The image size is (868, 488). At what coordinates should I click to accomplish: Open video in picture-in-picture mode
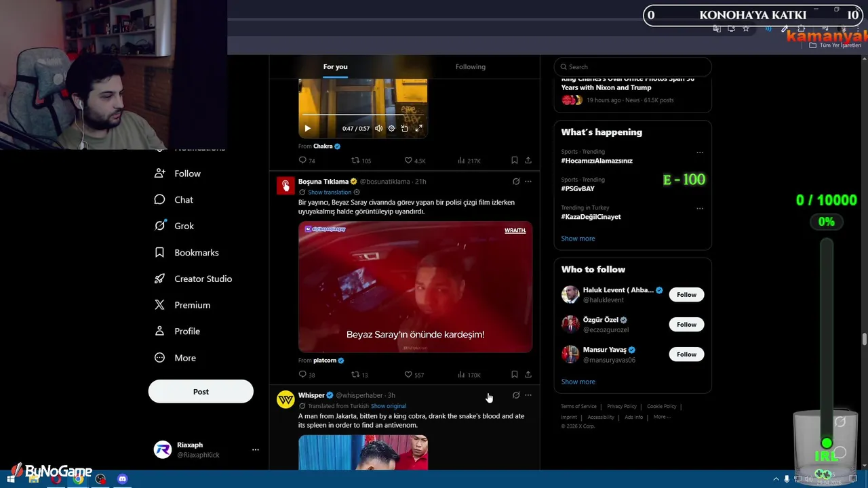pyautogui.click(x=405, y=128)
